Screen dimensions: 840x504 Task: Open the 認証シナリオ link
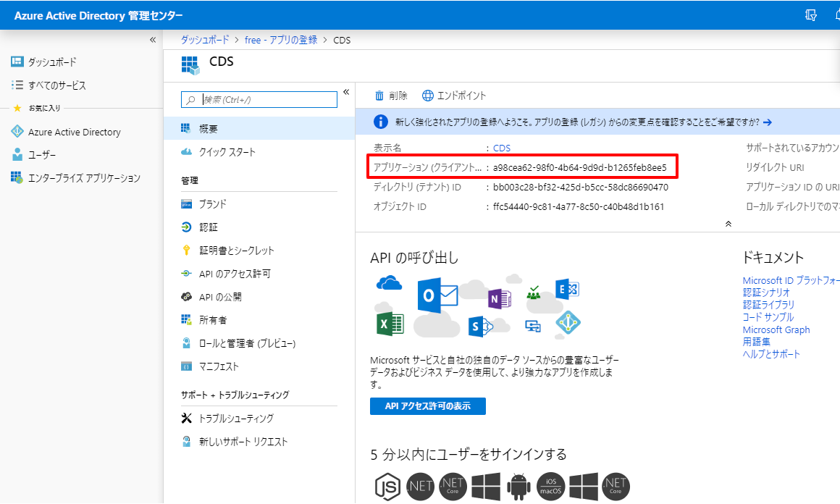[x=766, y=293]
